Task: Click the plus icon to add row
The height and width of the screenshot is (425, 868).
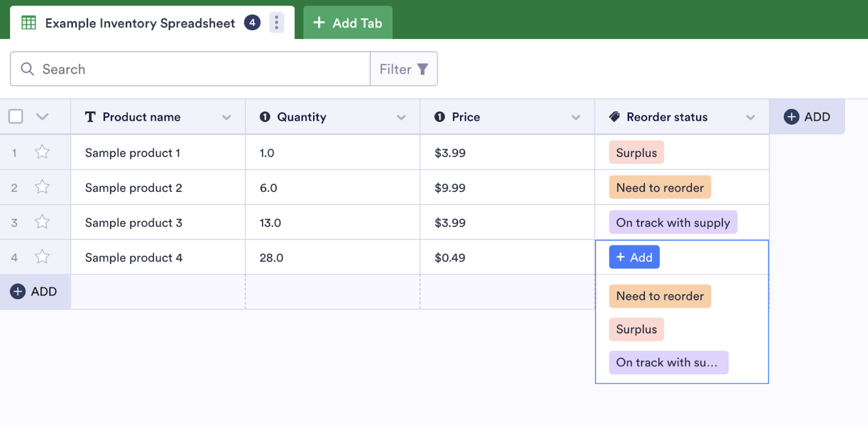Action: pyautogui.click(x=18, y=292)
